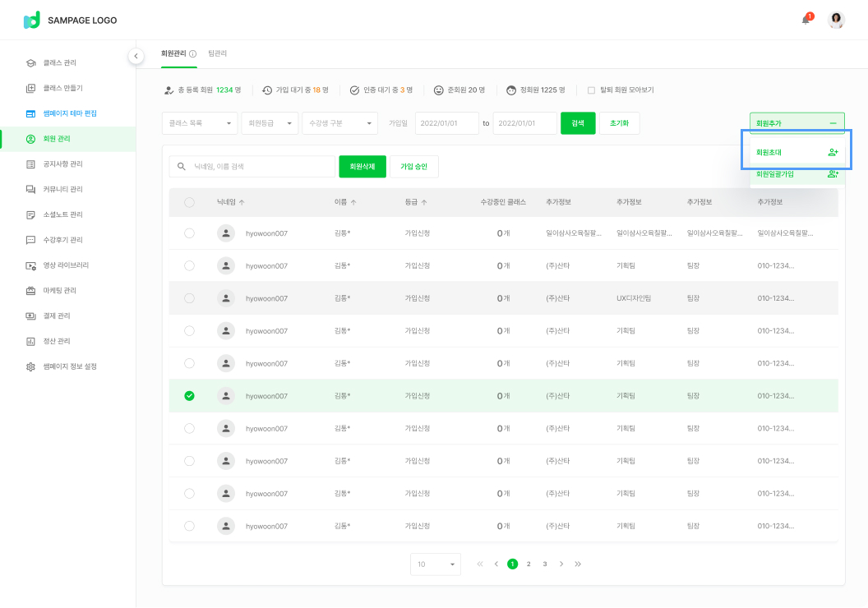Image resolution: width=868 pixels, height=608 pixels.
Task: Click the green 검색 button
Action: pyautogui.click(x=578, y=123)
